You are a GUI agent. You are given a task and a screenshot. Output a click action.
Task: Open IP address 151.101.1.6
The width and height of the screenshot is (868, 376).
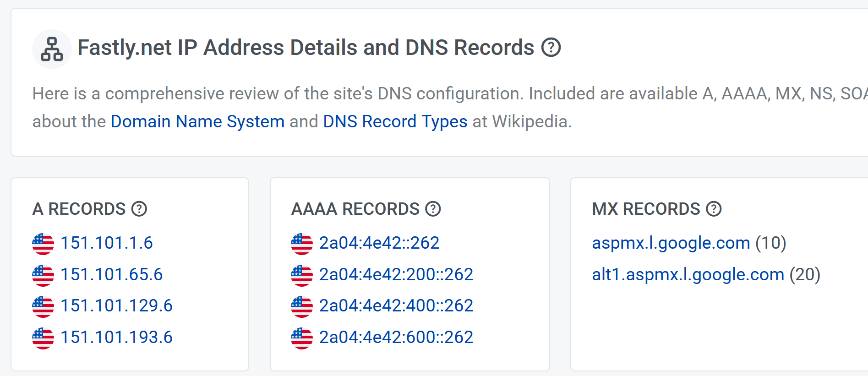[x=107, y=243]
